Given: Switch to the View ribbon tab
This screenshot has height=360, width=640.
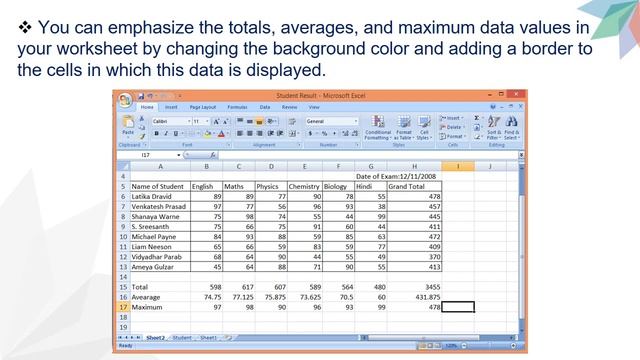Looking at the screenshot, I should [314, 107].
